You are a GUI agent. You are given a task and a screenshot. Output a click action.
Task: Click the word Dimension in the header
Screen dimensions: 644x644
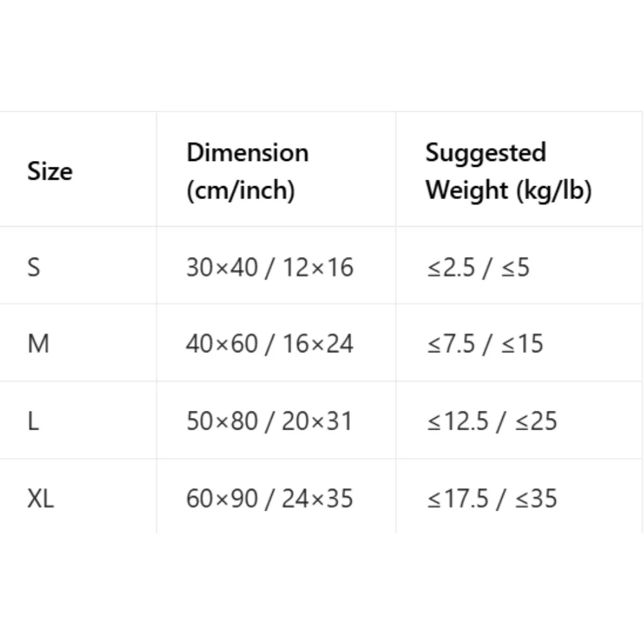(x=247, y=153)
